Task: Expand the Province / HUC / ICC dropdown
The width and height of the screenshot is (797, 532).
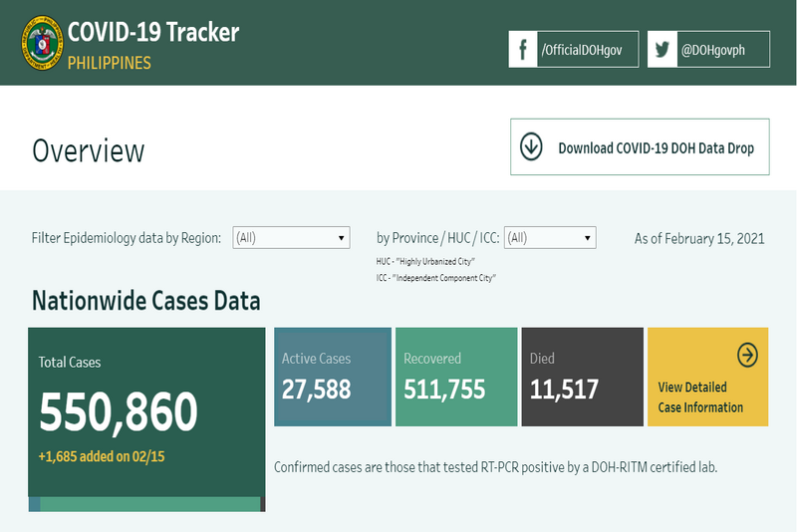Action: click(550, 238)
